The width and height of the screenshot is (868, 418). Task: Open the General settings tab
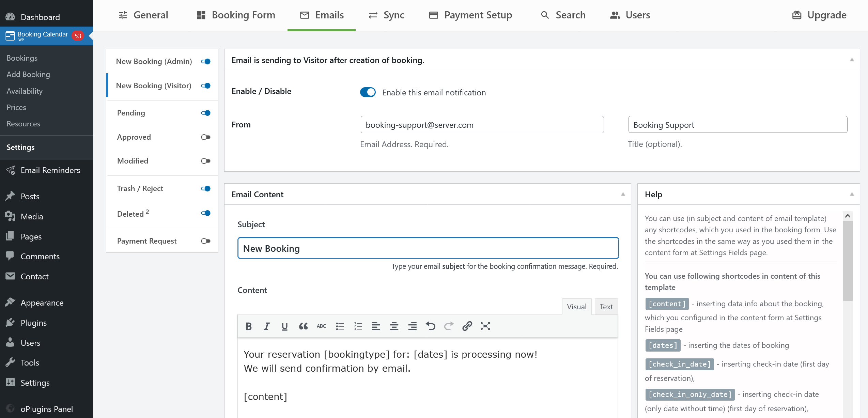143,15
